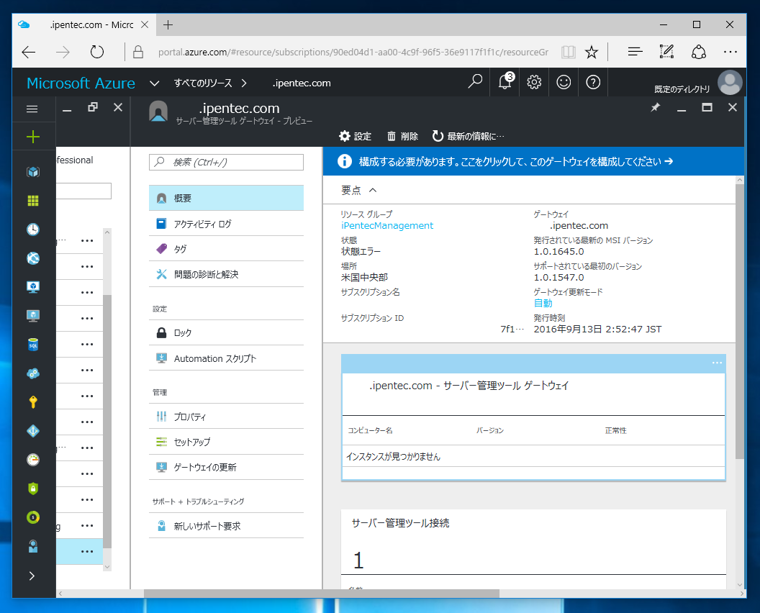Click the 削除 trash toolbar command
The height and width of the screenshot is (613, 760).
pos(402,136)
